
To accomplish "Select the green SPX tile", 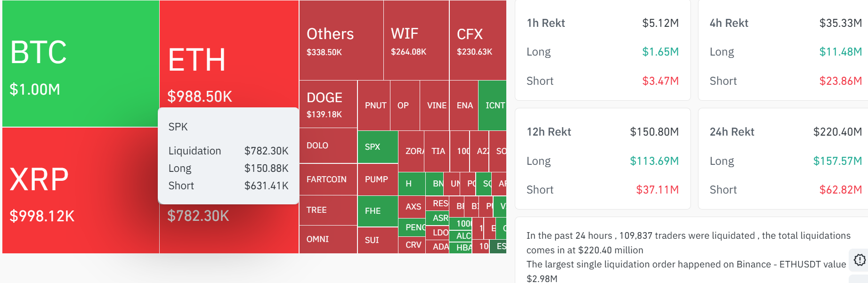I will click(378, 147).
